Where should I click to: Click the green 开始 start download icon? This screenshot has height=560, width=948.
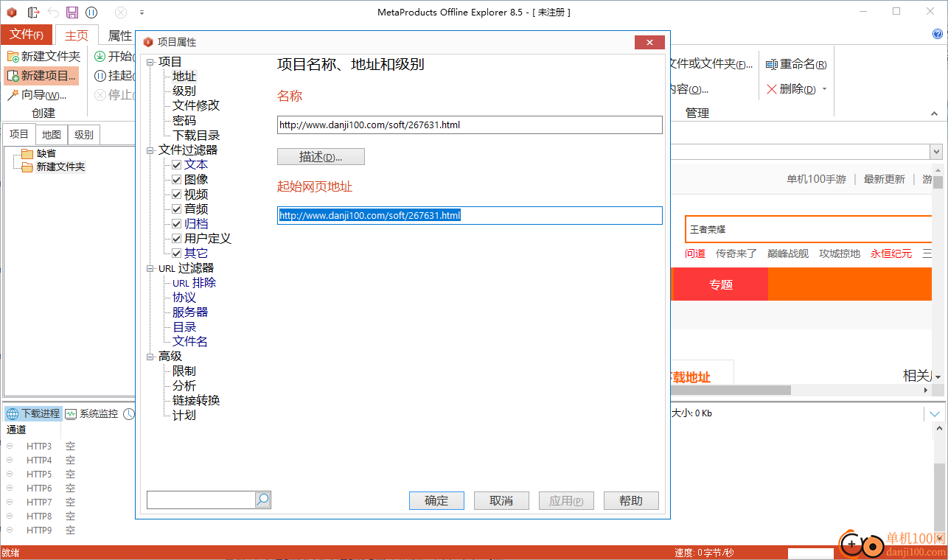click(100, 56)
